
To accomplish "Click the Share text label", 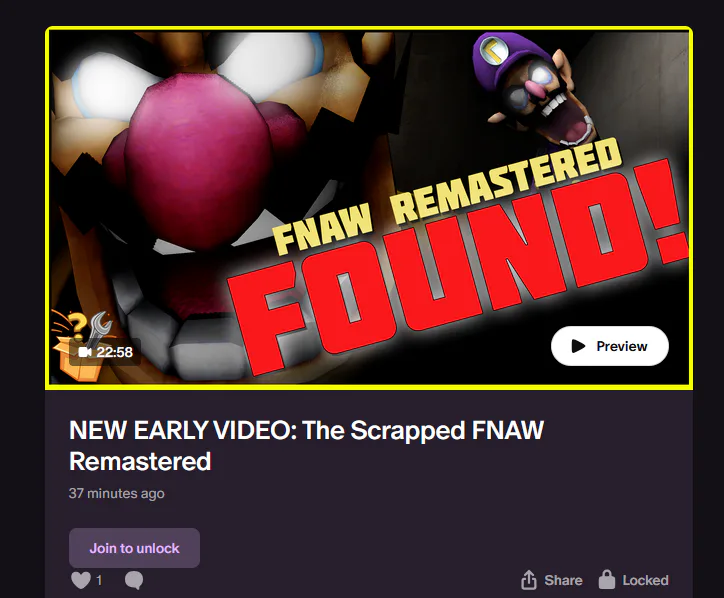I will (x=563, y=580).
